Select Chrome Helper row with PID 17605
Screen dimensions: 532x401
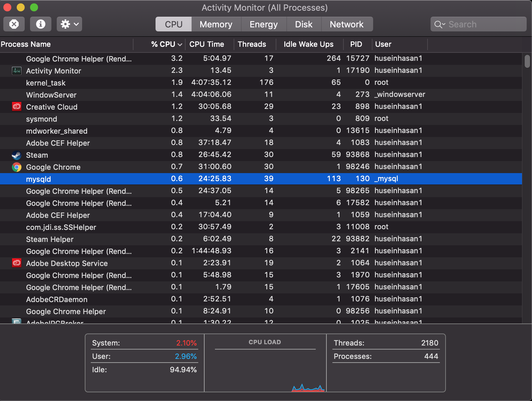[261, 287]
